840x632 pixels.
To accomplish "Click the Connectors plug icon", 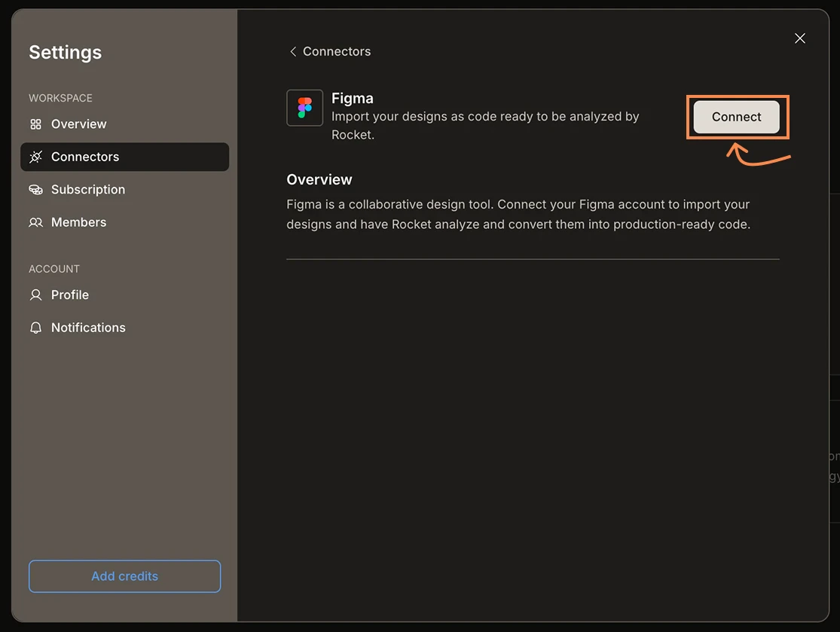I will [x=36, y=157].
